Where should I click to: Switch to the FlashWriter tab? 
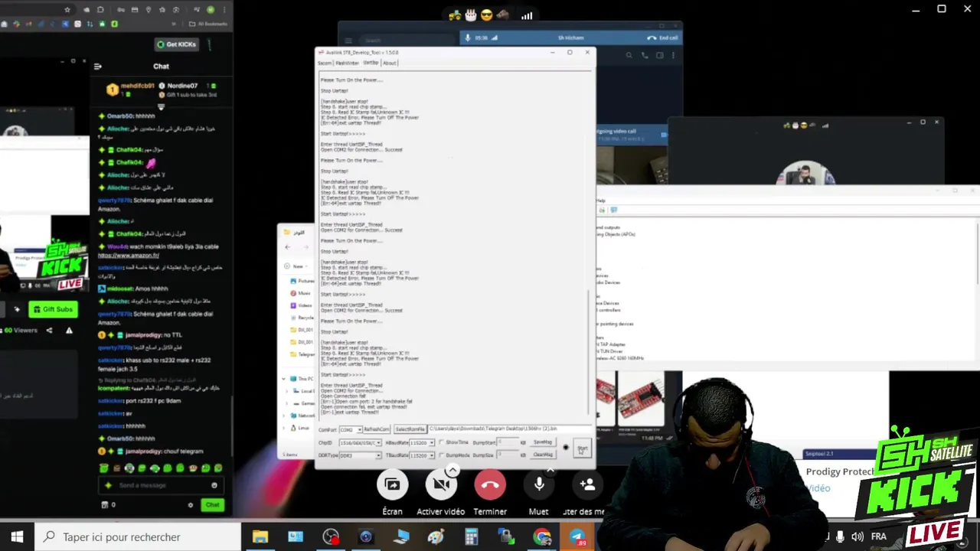click(x=348, y=63)
